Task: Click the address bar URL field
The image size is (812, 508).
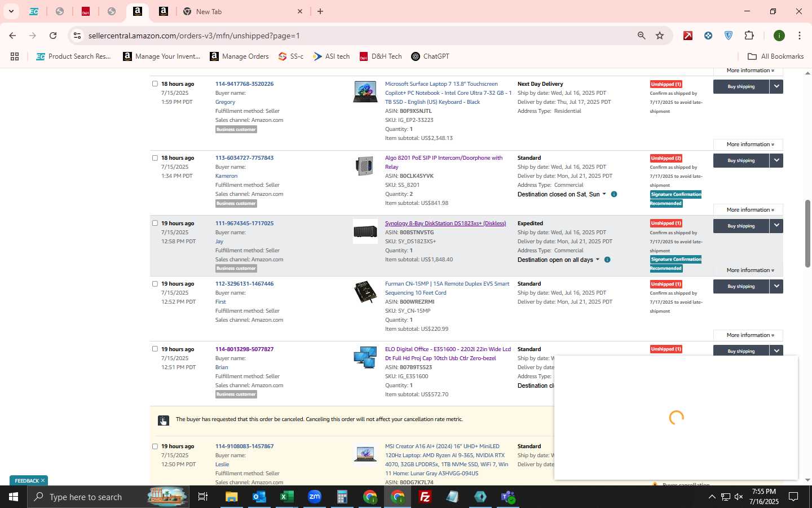Action: (x=358, y=36)
